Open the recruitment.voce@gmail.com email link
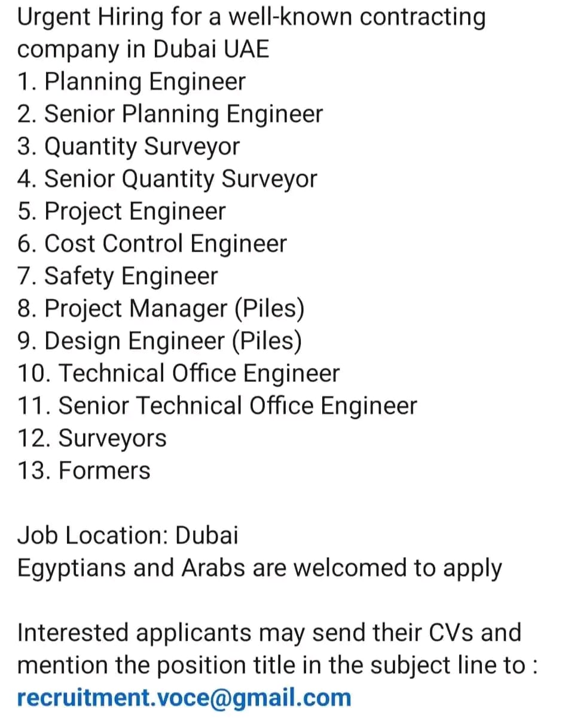The height and width of the screenshot is (728, 565). (184, 698)
